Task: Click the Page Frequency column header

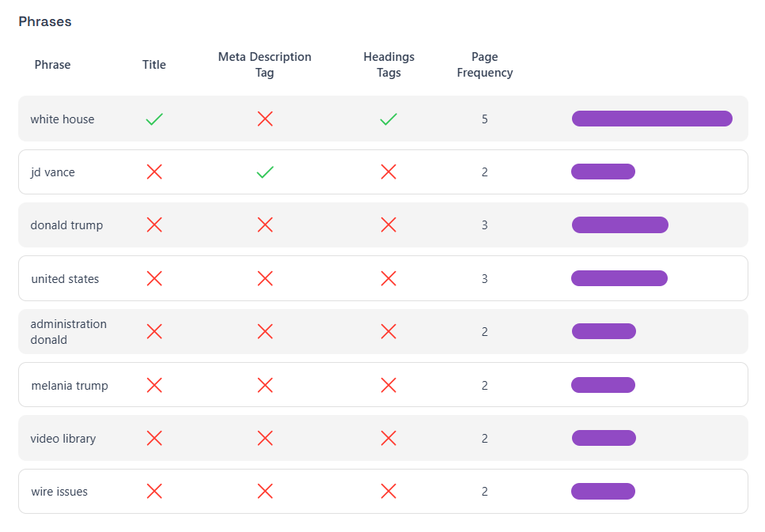Action: (x=485, y=65)
